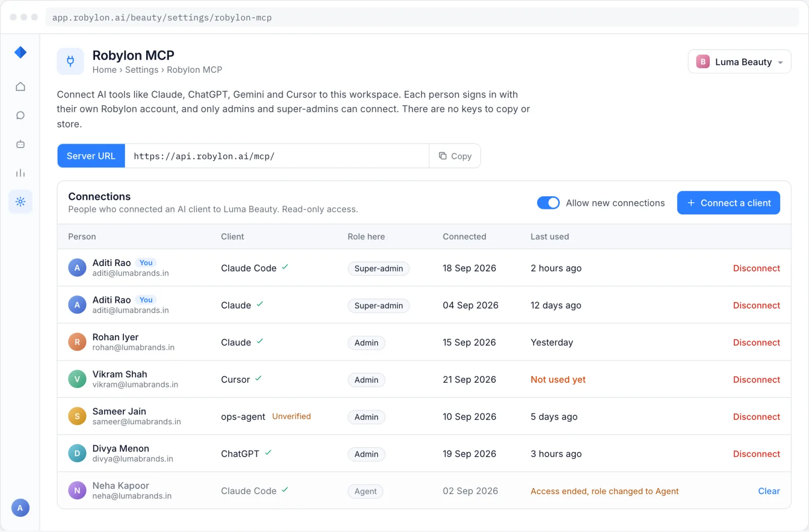Click the Person column header

[82, 236]
